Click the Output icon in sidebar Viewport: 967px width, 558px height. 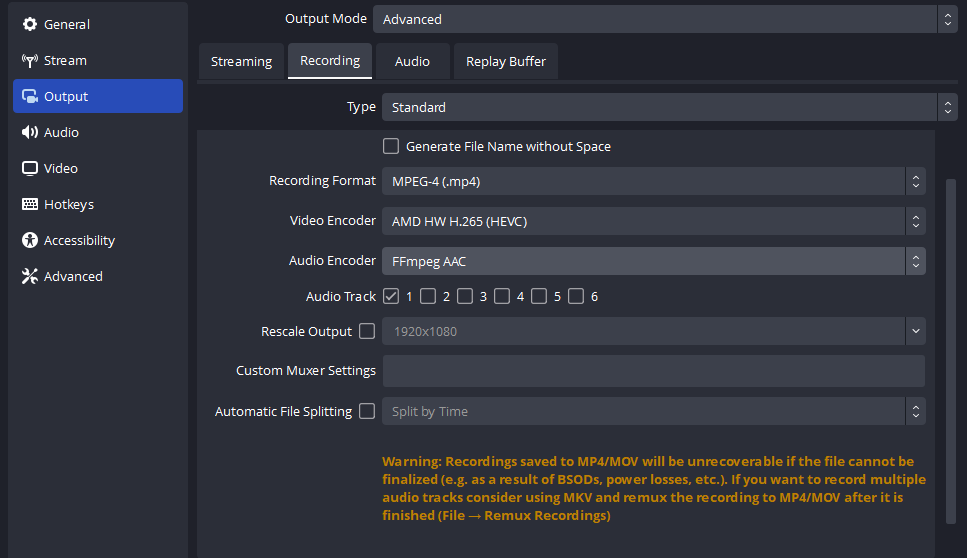coord(30,96)
